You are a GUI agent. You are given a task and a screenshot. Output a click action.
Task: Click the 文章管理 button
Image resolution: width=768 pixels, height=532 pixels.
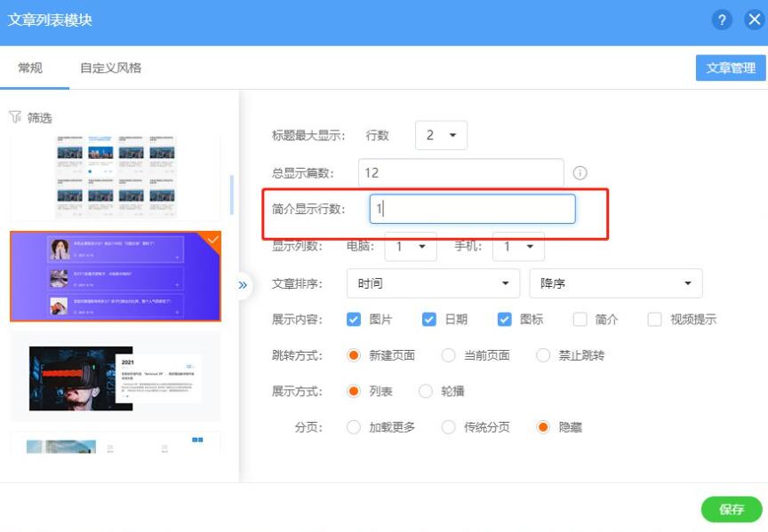(x=730, y=67)
